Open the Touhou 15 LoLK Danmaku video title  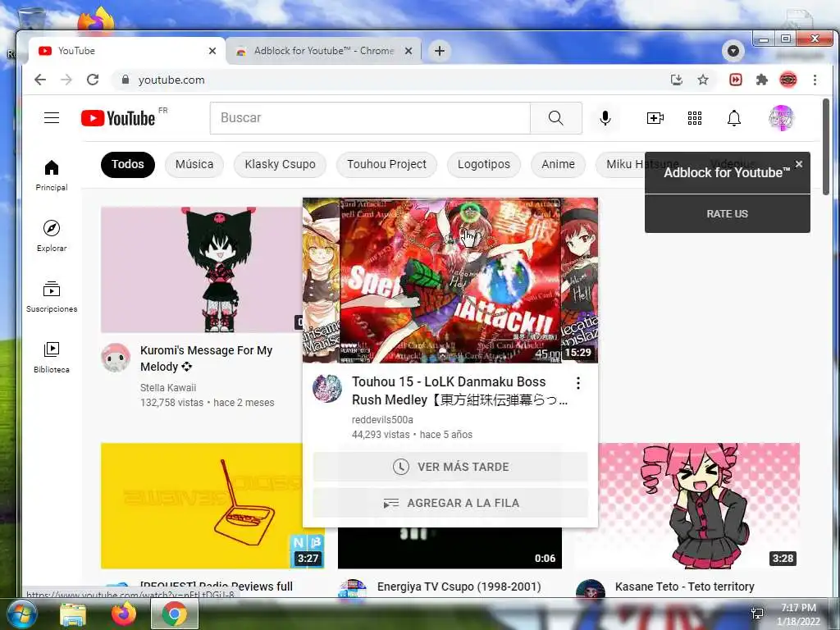(459, 390)
